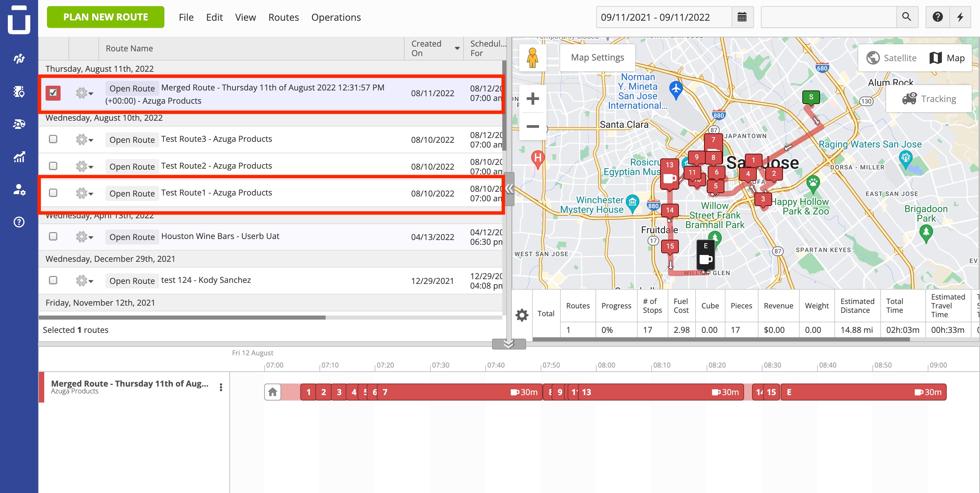This screenshot has width=980, height=493.
Task: Open the calendar date picker icon
Action: (742, 17)
